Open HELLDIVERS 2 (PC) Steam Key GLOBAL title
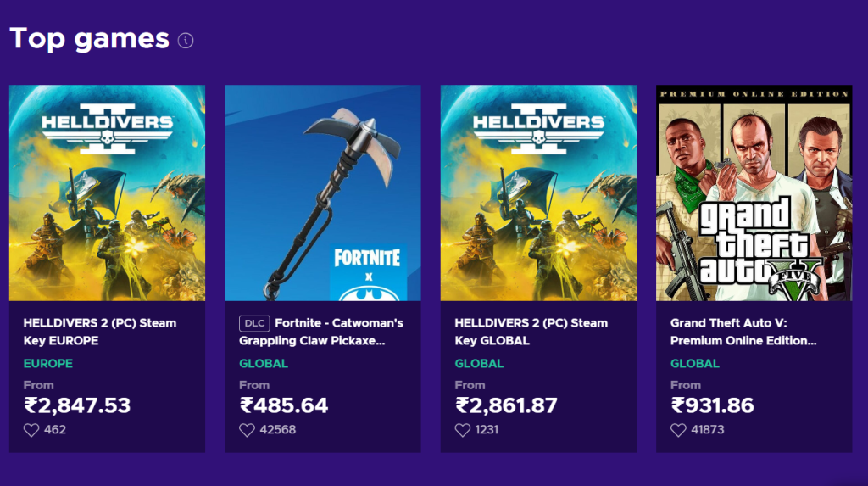The height and width of the screenshot is (486, 868). click(x=531, y=332)
